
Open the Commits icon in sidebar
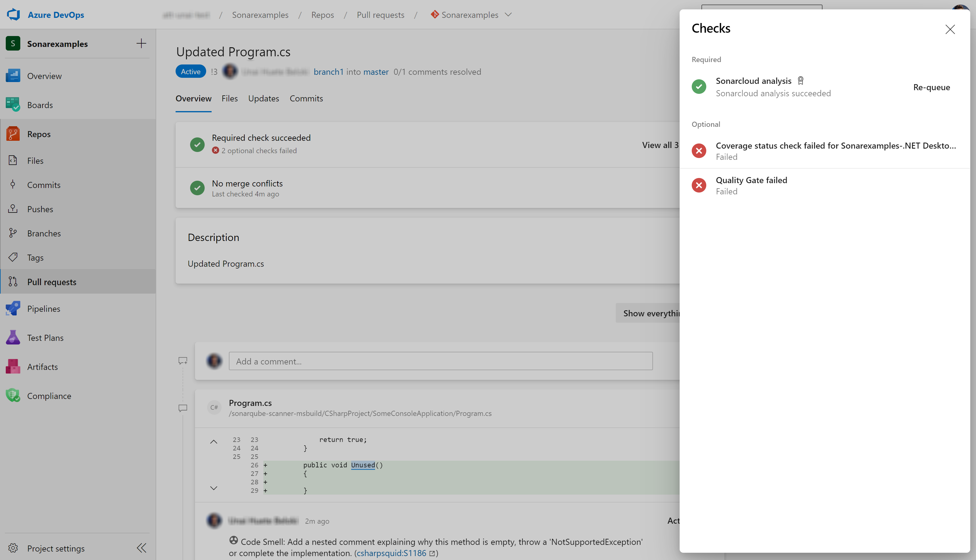tap(13, 185)
